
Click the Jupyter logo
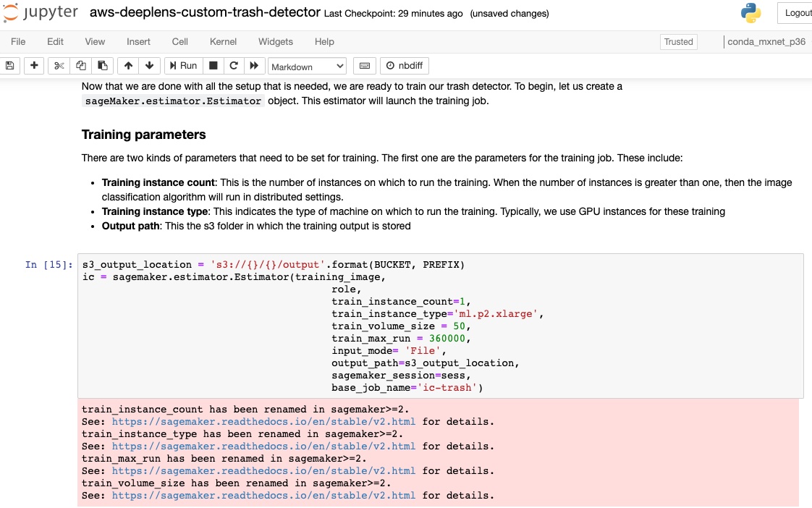pos(39,12)
